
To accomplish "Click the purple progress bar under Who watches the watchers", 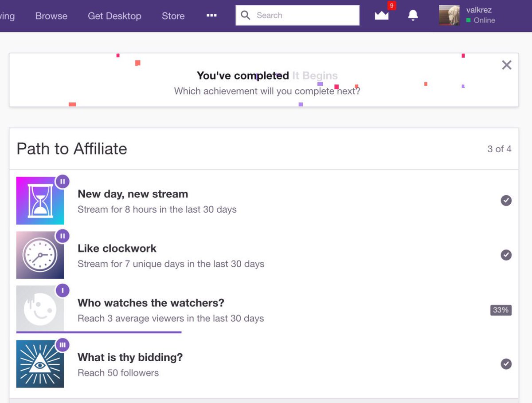I will click(x=99, y=332).
